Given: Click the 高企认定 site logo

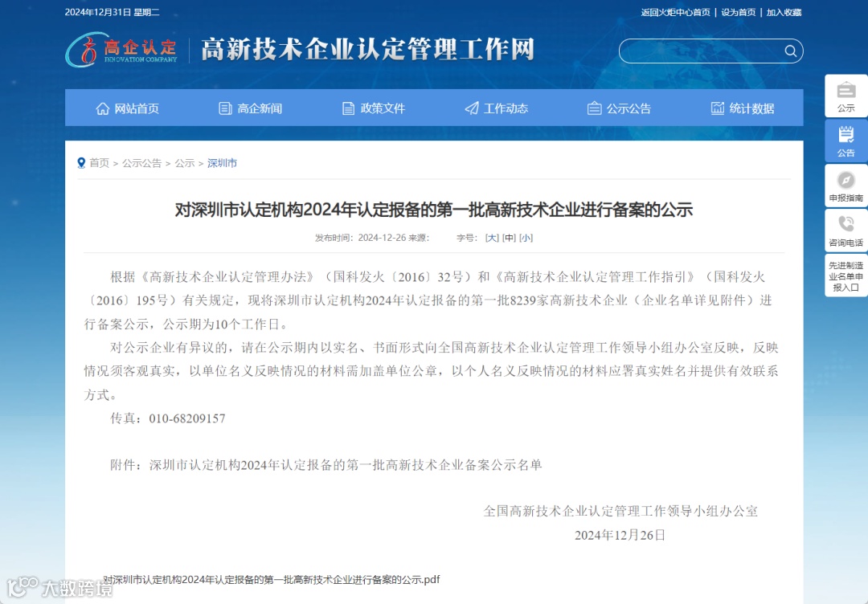Looking at the screenshot, I should click(x=121, y=50).
